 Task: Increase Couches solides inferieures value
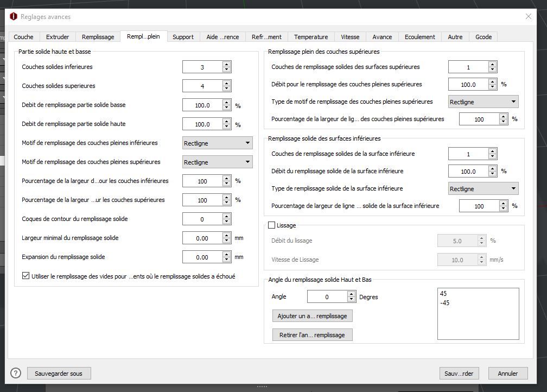pos(227,64)
